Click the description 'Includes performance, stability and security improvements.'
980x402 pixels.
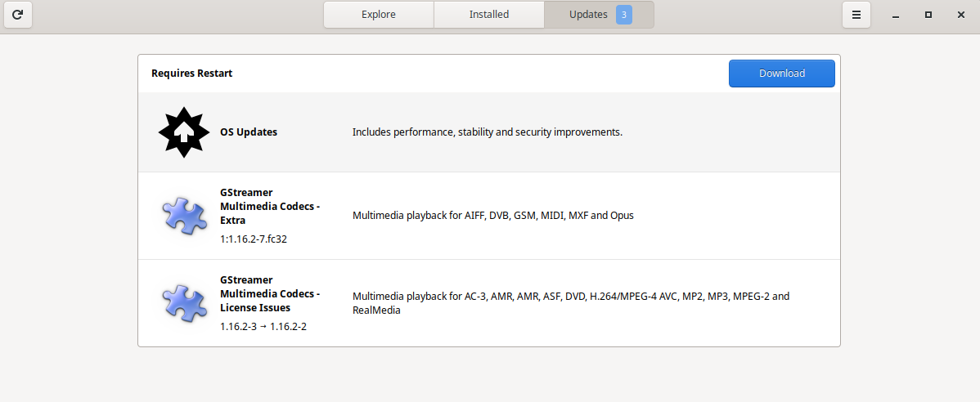[488, 132]
